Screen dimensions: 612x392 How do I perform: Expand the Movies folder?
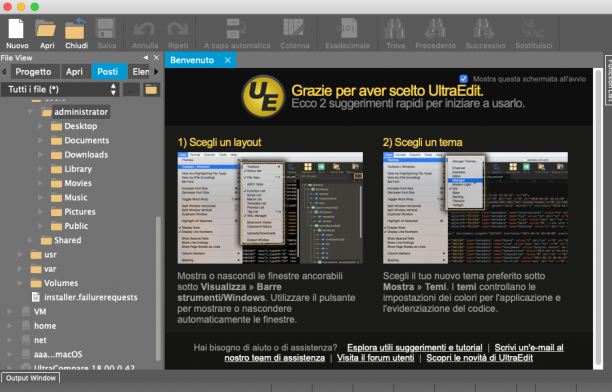tap(40, 183)
